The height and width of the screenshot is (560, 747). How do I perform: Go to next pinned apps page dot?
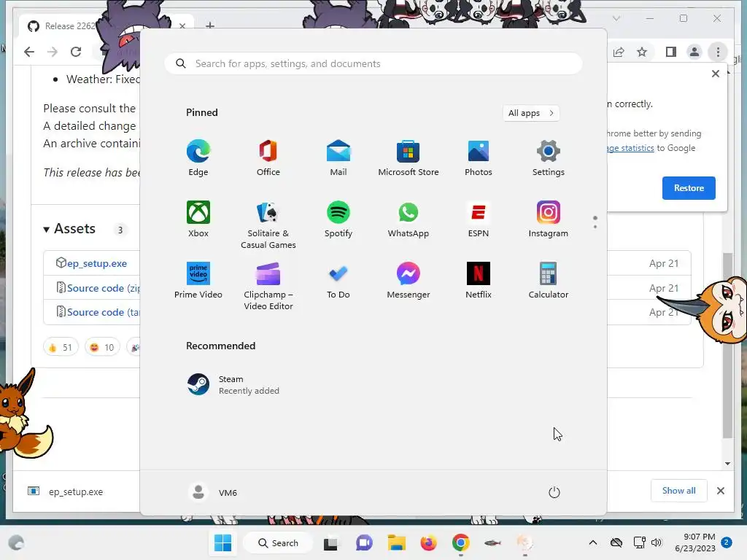(595, 227)
